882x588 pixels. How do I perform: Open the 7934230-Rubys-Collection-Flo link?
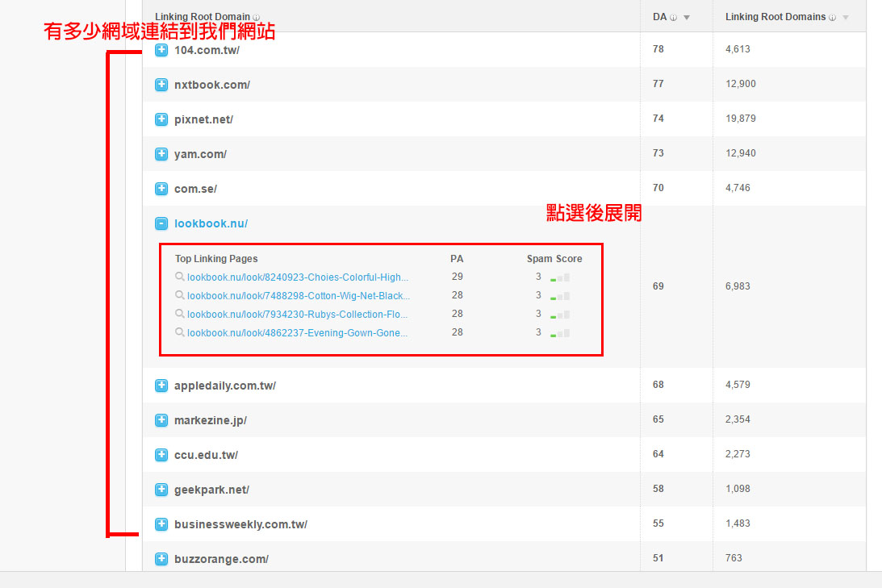(x=297, y=315)
